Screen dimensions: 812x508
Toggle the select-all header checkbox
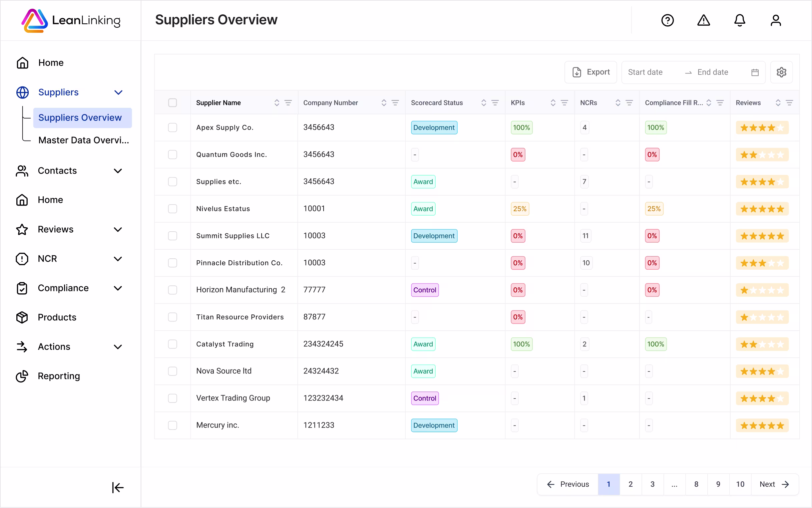pos(172,103)
